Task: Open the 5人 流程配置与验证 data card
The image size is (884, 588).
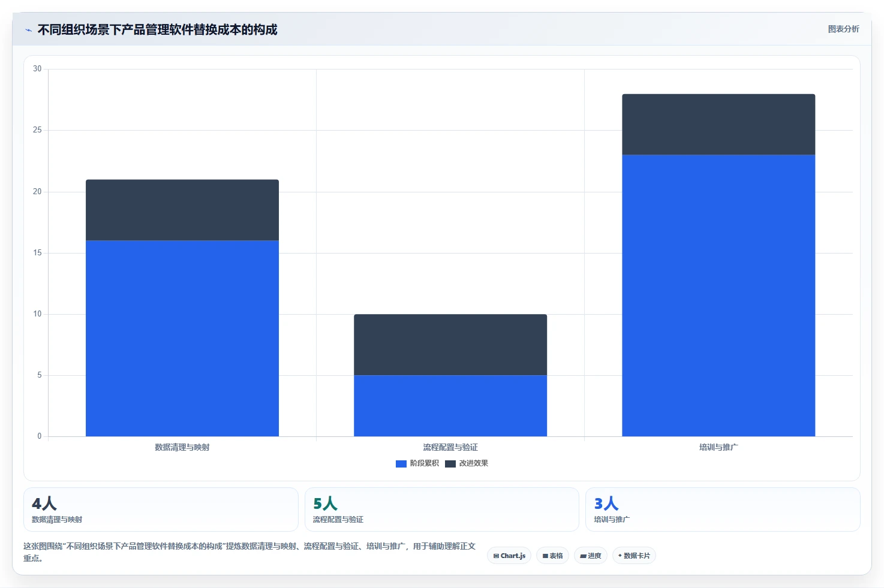Action: click(442, 509)
